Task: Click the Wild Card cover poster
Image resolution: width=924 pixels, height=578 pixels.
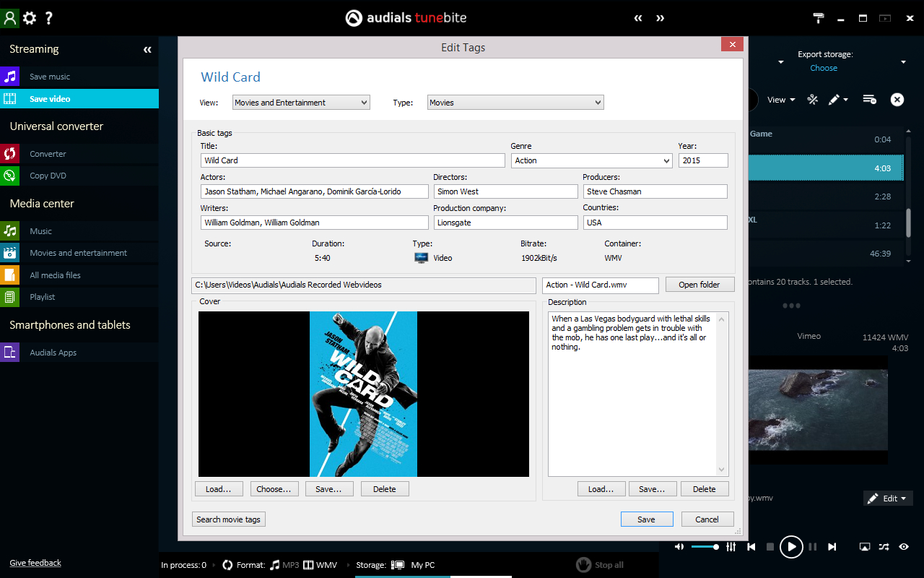Action: click(x=363, y=394)
